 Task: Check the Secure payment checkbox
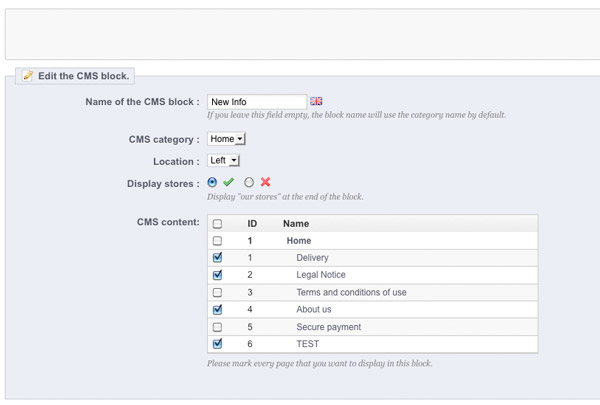pos(217,327)
